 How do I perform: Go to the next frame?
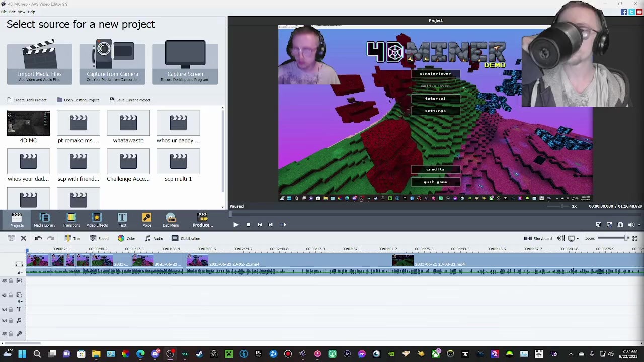click(x=271, y=225)
